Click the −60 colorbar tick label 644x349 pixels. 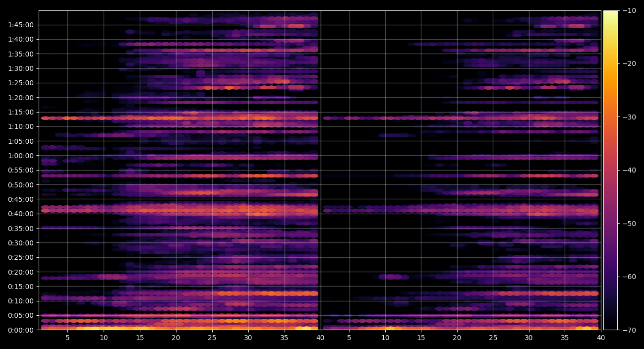(x=629, y=277)
